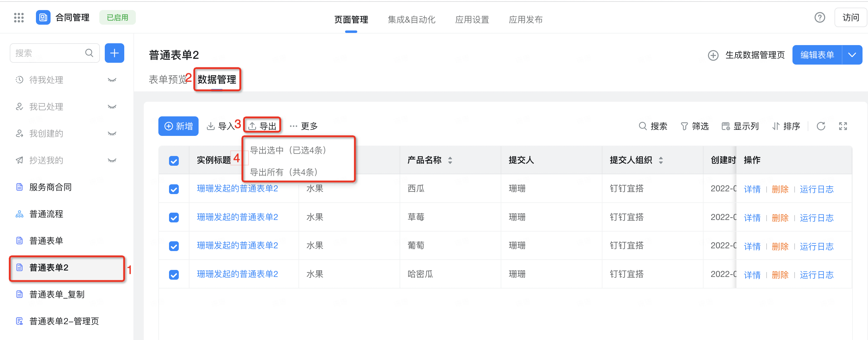Click 详情 for the 哈密瓜 row
The height and width of the screenshot is (340, 868).
[x=752, y=275]
